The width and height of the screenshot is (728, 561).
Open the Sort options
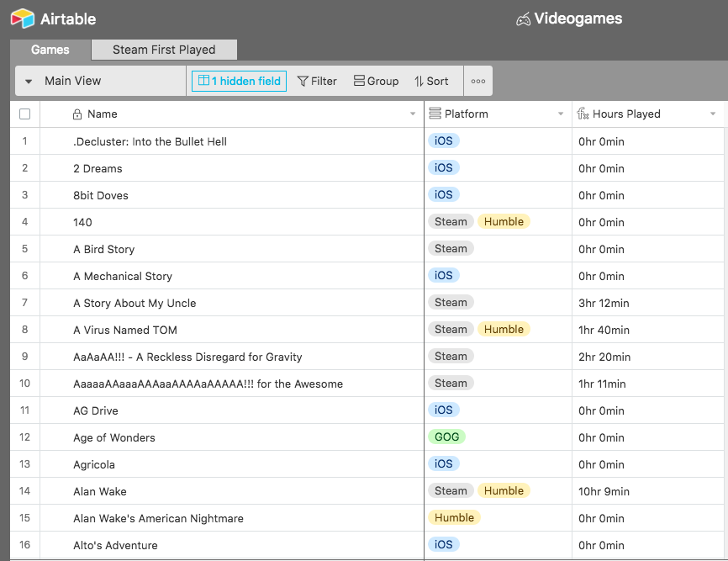tap(431, 82)
